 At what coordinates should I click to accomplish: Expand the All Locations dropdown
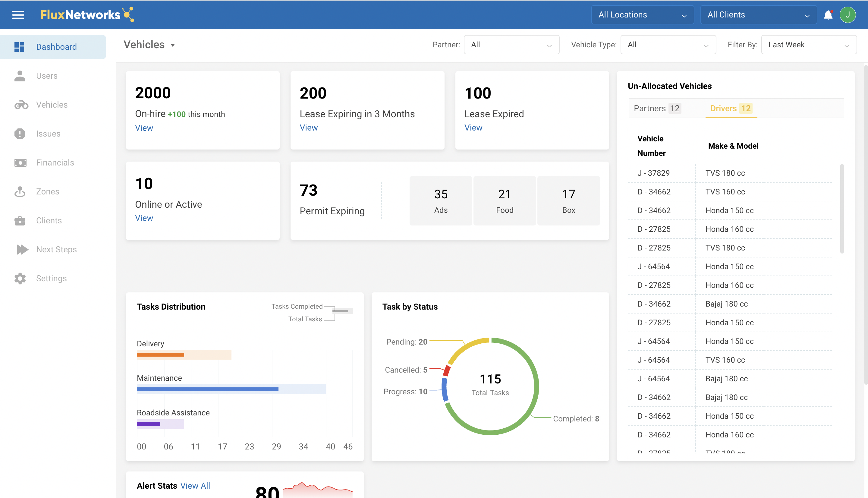(642, 15)
